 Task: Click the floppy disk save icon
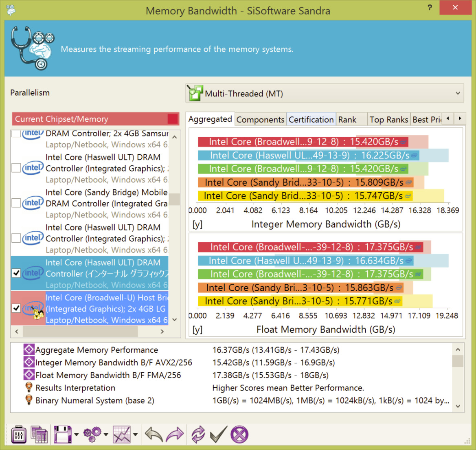[x=63, y=435]
